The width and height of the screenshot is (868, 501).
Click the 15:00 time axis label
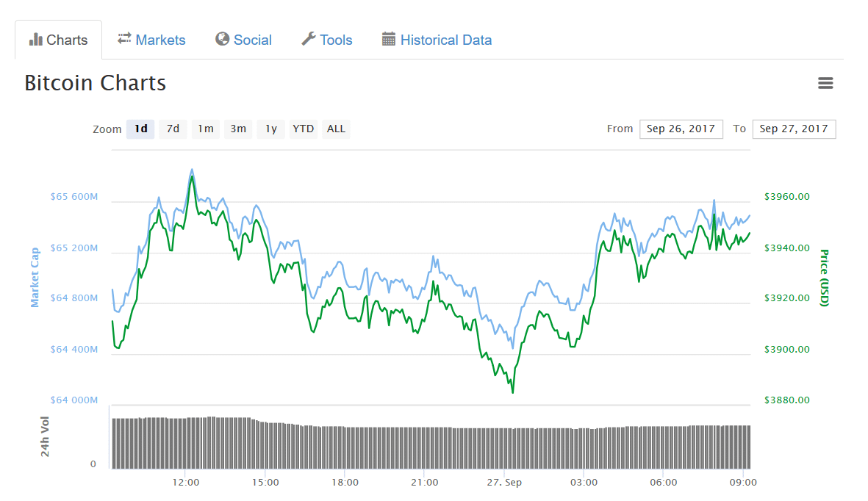coord(265,482)
